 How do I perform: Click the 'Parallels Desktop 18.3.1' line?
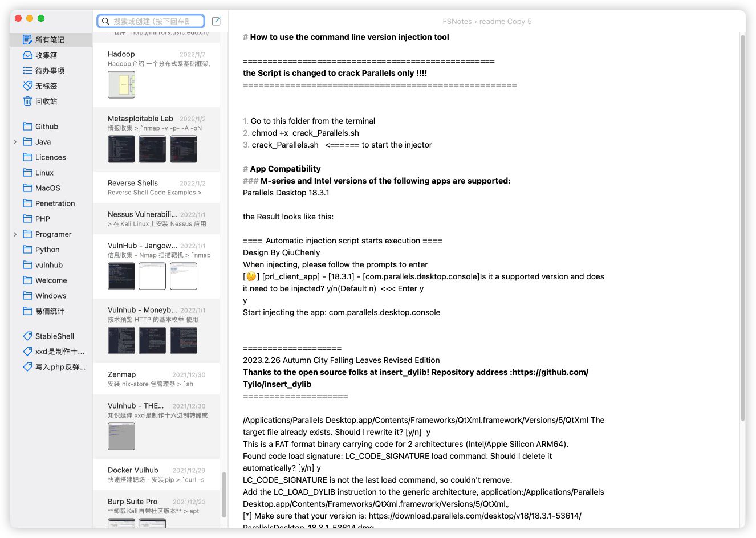[x=286, y=193]
